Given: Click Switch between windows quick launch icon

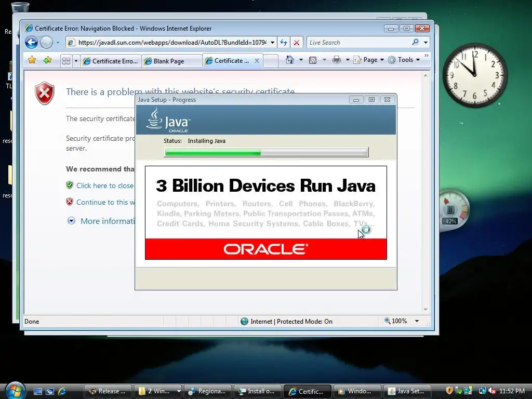Looking at the screenshot, I should (50, 391).
